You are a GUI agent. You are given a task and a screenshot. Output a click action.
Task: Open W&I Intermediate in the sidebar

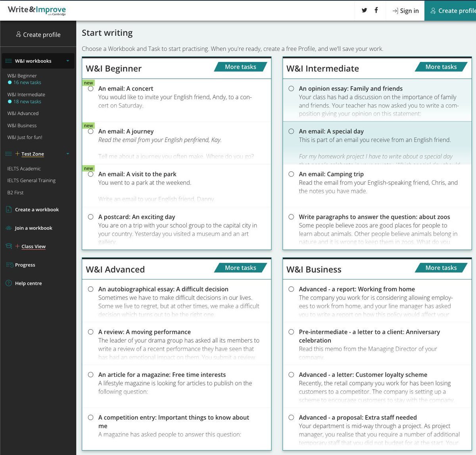pyautogui.click(x=26, y=94)
